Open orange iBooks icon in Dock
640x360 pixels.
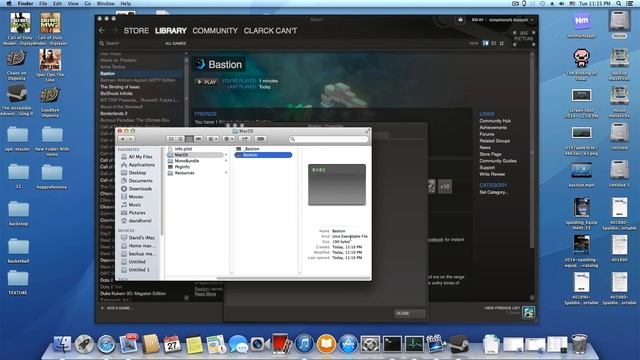pyautogui.click(x=326, y=344)
